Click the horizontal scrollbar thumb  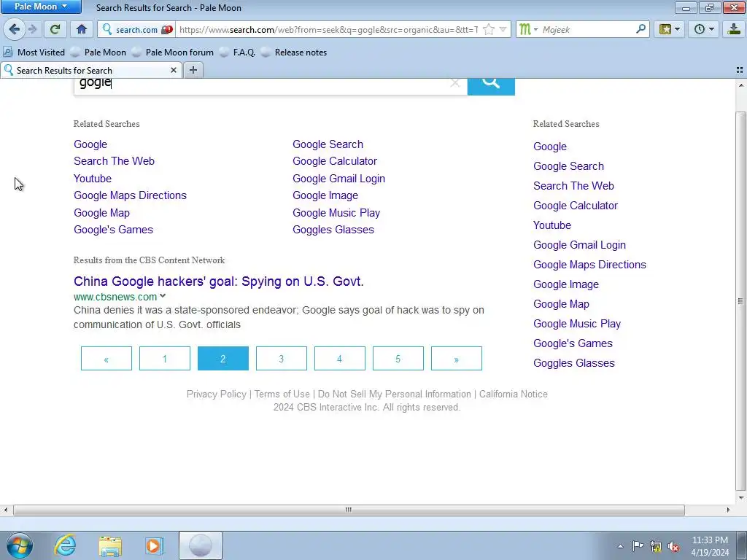(x=349, y=510)
